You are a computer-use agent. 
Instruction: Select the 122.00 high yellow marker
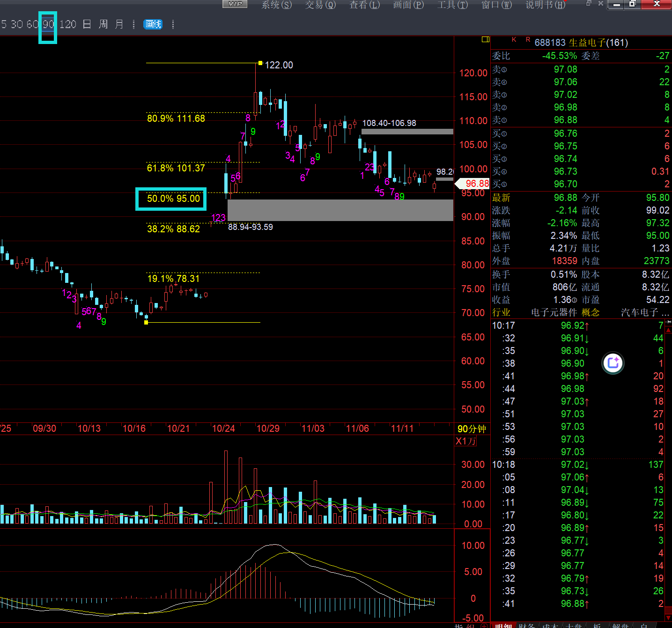click(x=260, y=63)
